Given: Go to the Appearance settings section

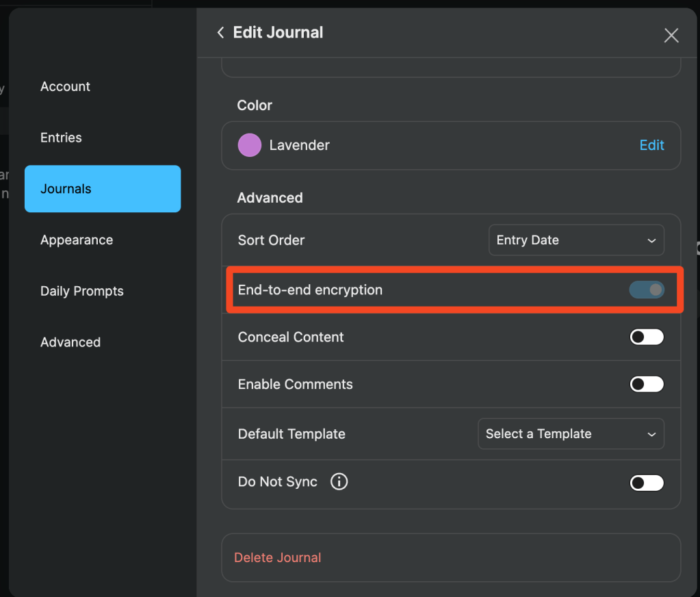Looking at the screenshot, I should point(77,240).
